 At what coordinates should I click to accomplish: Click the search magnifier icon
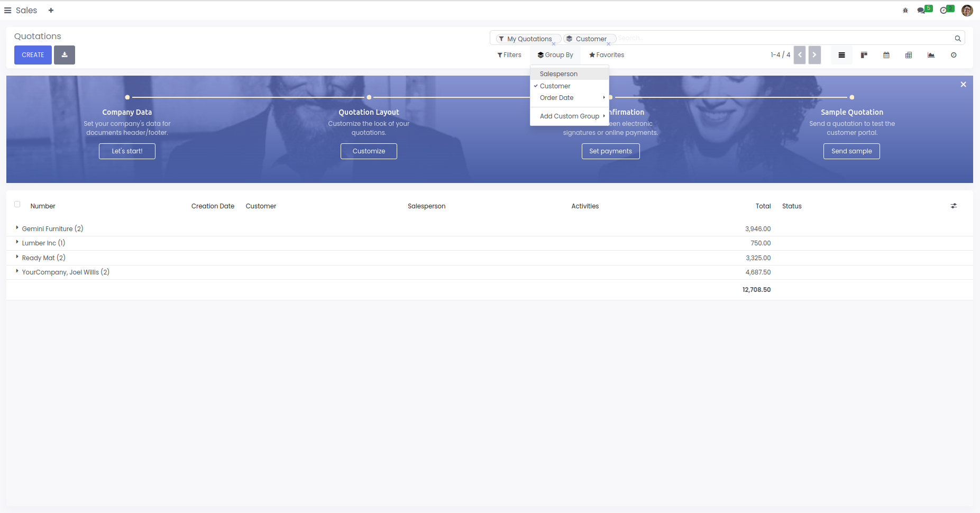click(957, 39)
